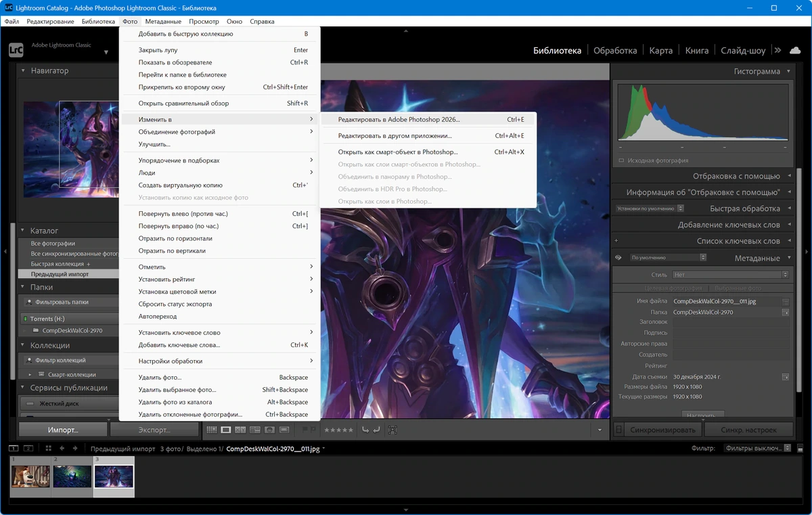Switch to the Обработка module
The image size is (812, 515).
coord(615,50)
